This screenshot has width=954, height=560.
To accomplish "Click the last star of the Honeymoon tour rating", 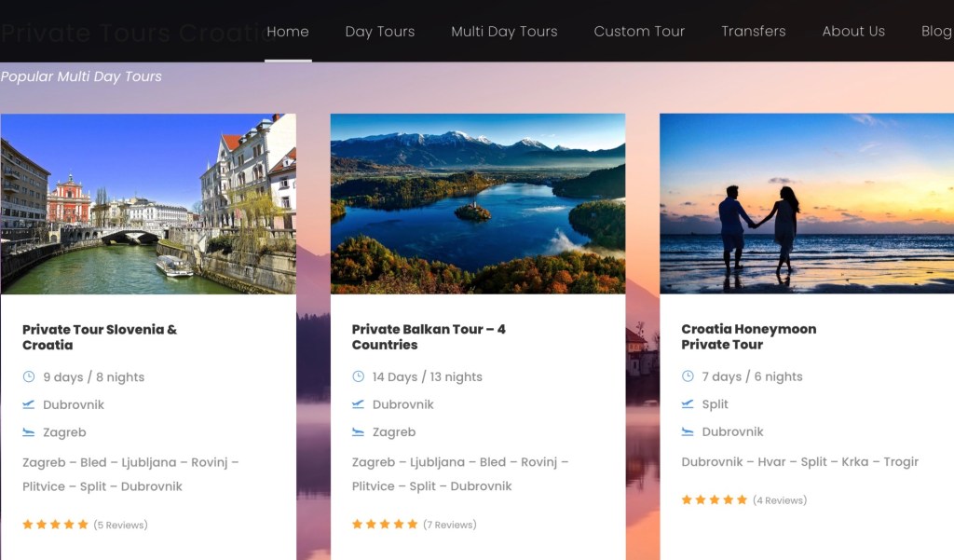I will click(x=743, y=499).
